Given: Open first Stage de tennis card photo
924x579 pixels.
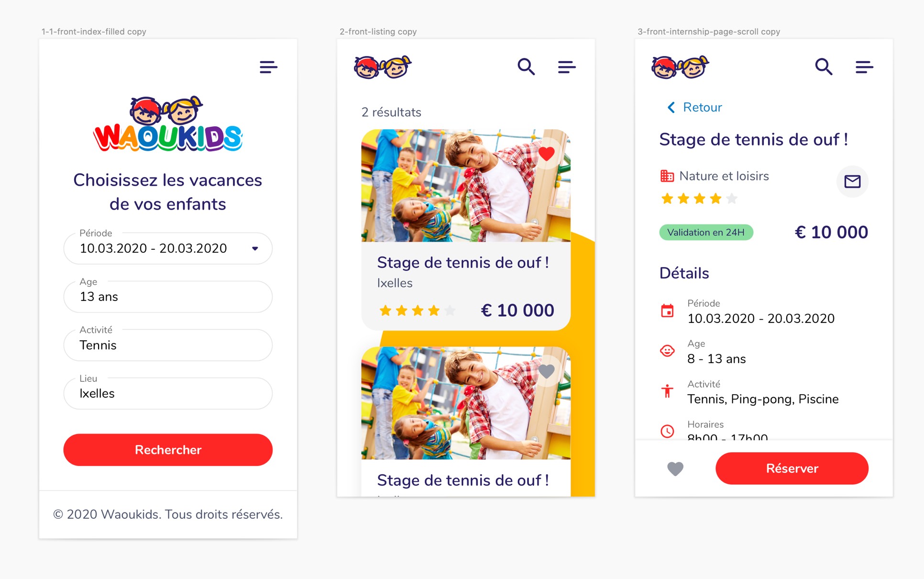Looking at the screenshot, I should pyautogui.click(x=466, y=186).
